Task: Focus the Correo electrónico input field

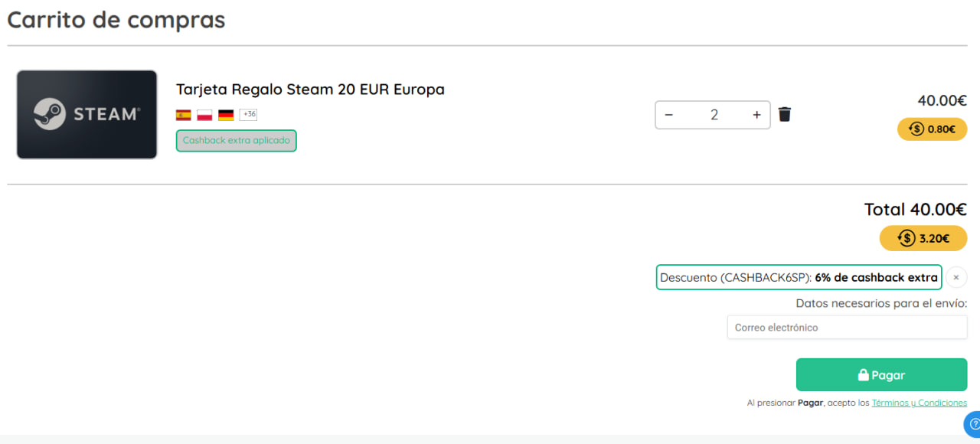Action: pyautogui.click(x=847, y=328)
